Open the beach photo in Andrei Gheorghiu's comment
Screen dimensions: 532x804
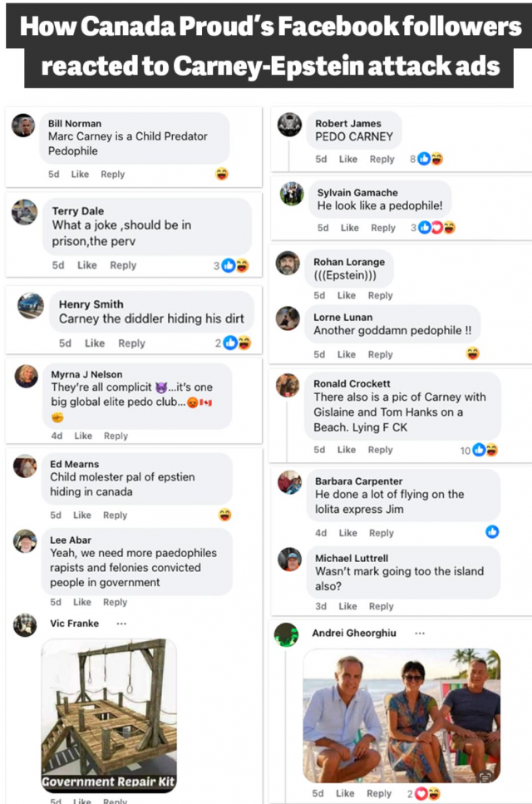point(401,717)
